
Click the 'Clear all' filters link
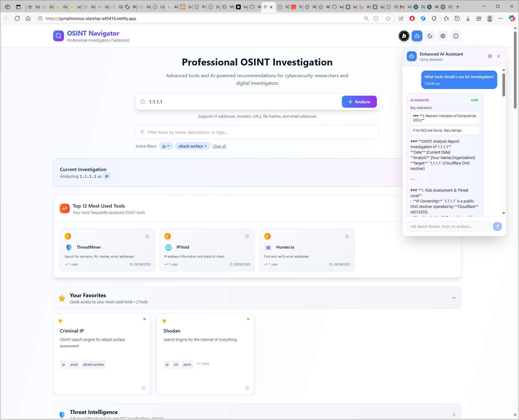pyautogui.click(x=219, y=146)
